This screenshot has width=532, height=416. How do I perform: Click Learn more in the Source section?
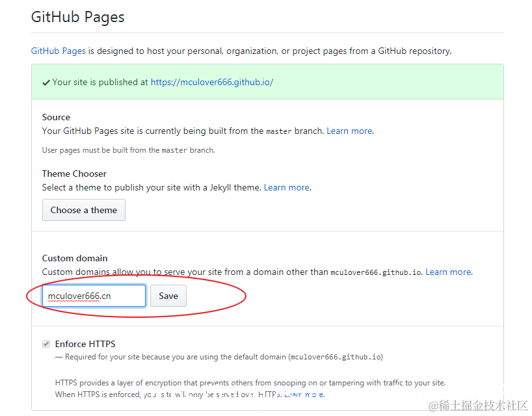[349, 131]
